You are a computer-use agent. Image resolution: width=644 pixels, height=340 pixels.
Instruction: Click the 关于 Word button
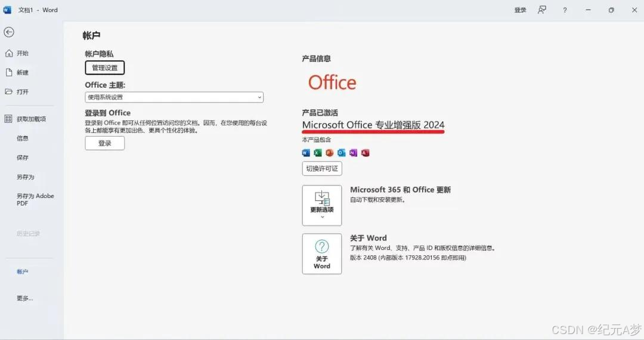point(322,254)
